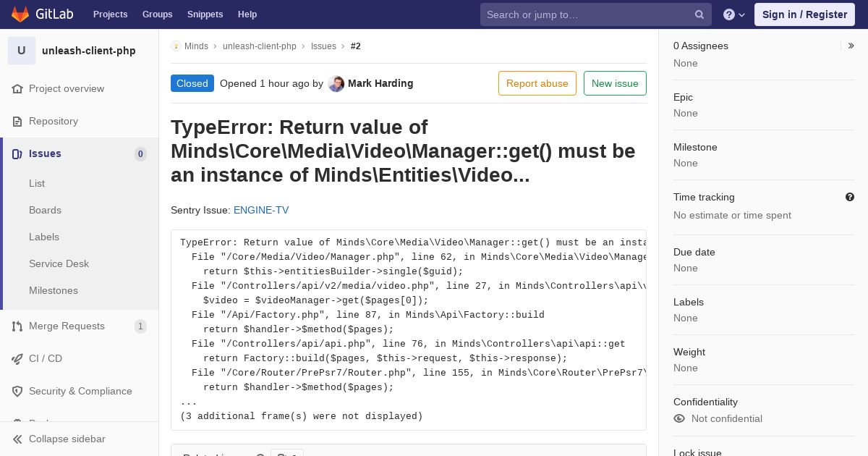Screen dimensions: 868x456
Task: Click Collapse sidebar text
Action: pos(67,439)
